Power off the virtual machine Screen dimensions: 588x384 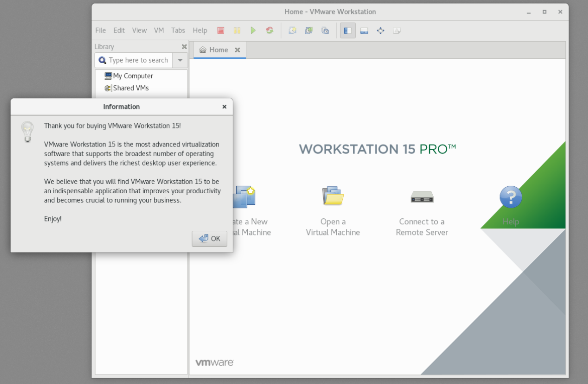pyautogui.click(x=221, y=30)
